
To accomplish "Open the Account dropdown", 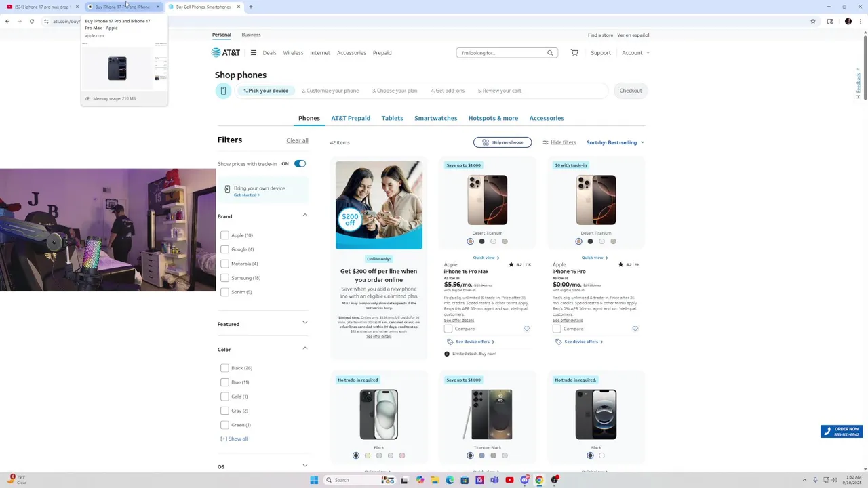I will (635, 52).
